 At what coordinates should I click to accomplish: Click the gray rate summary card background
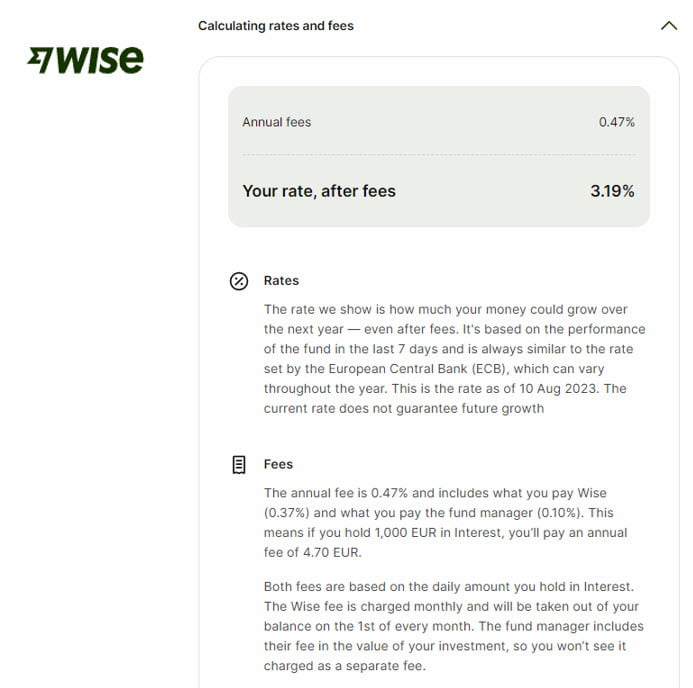[439, 156]
